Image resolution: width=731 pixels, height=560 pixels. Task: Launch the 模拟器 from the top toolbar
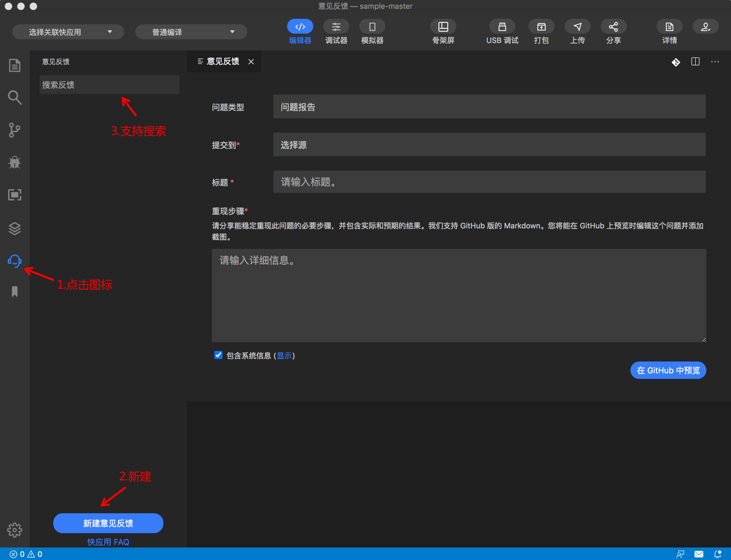(372, 31)
